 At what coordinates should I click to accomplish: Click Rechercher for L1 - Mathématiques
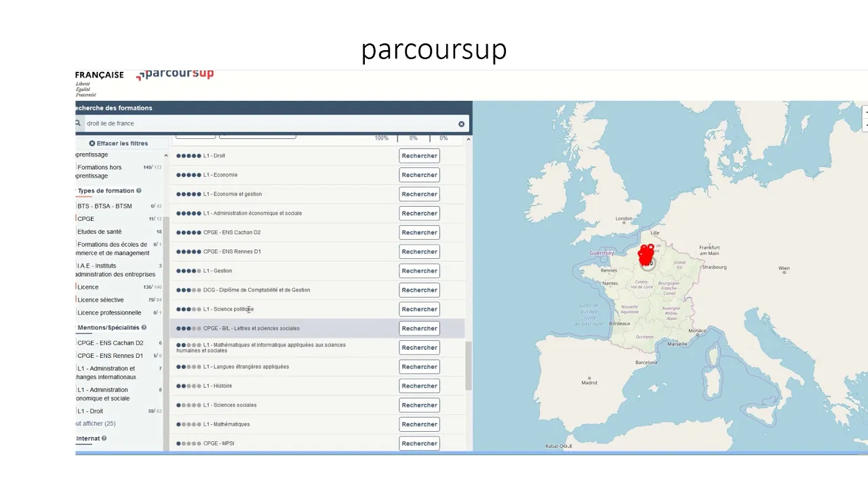tap(419, 424)
